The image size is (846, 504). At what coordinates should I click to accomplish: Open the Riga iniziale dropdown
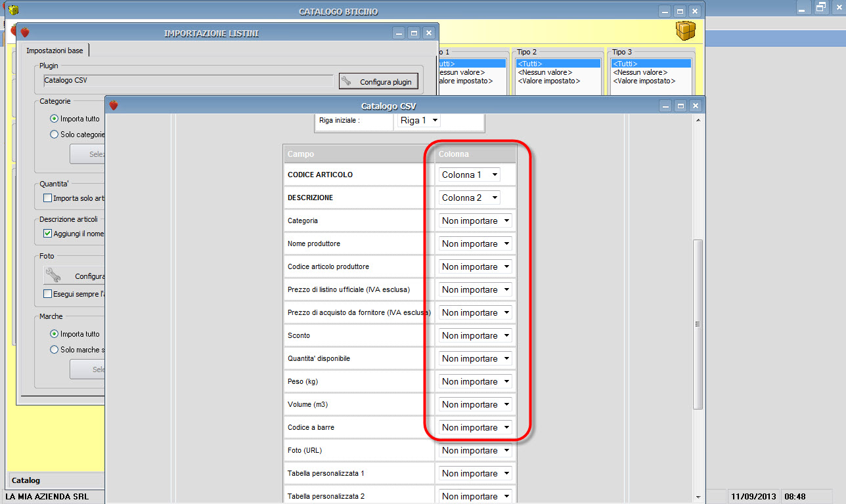(418, 120)
